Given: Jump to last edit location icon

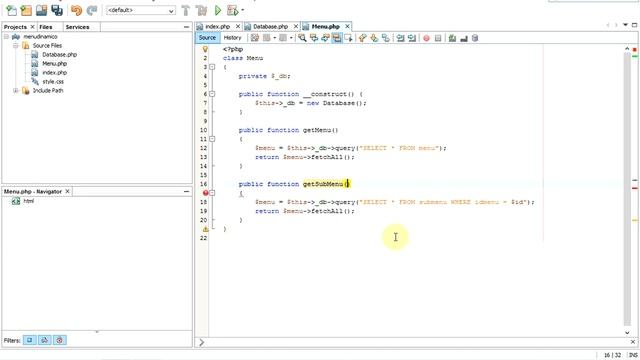Looking at the screenshot, I should click(x=255, y=38).
